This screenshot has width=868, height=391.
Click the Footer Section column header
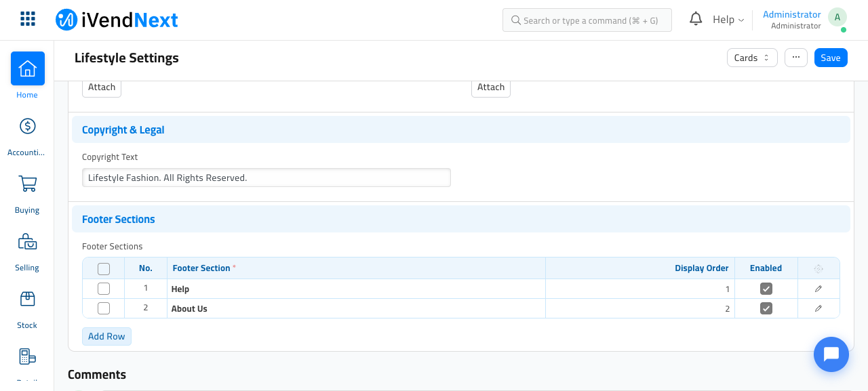pos(357,268)
